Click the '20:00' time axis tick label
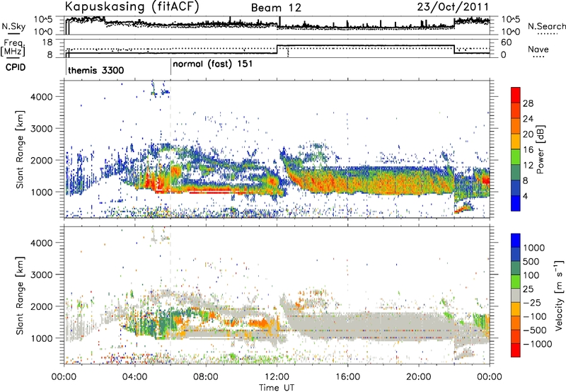566x392 pixels. click(x=419, y=376)
